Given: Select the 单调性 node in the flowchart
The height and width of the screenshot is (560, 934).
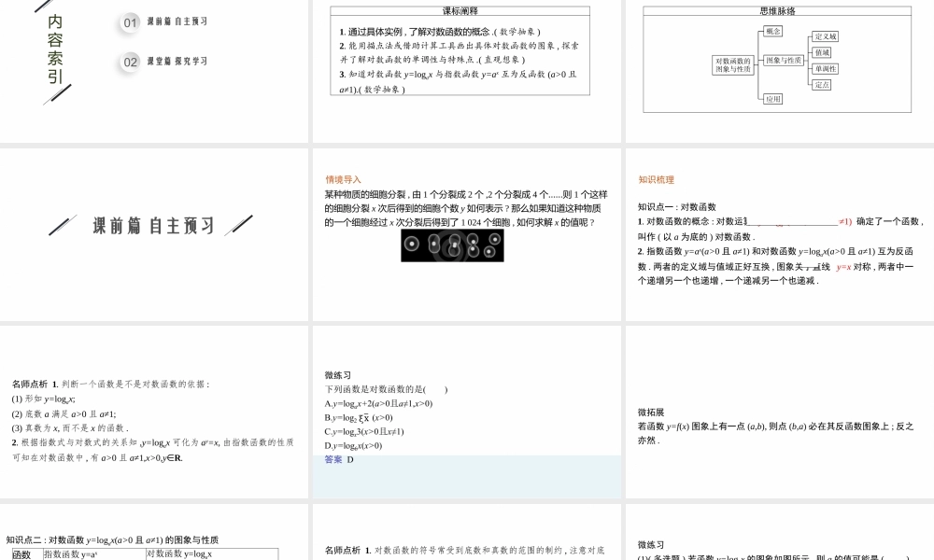Looking at the screenshot, I should click(826, 68).
